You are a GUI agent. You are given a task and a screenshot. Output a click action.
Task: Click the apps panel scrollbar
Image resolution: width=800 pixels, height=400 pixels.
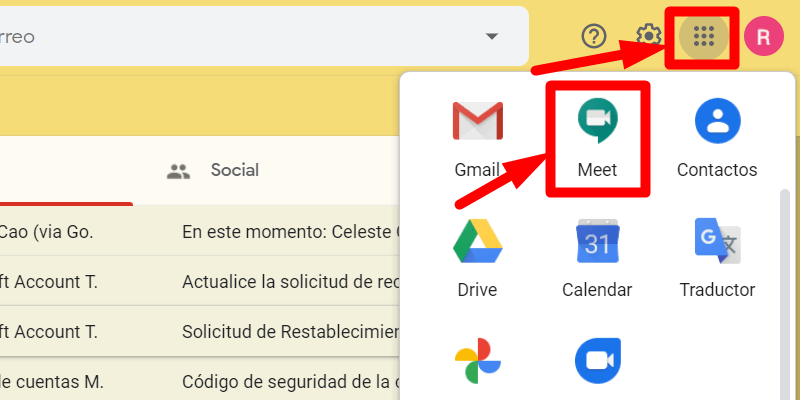[x=786, y=294]
